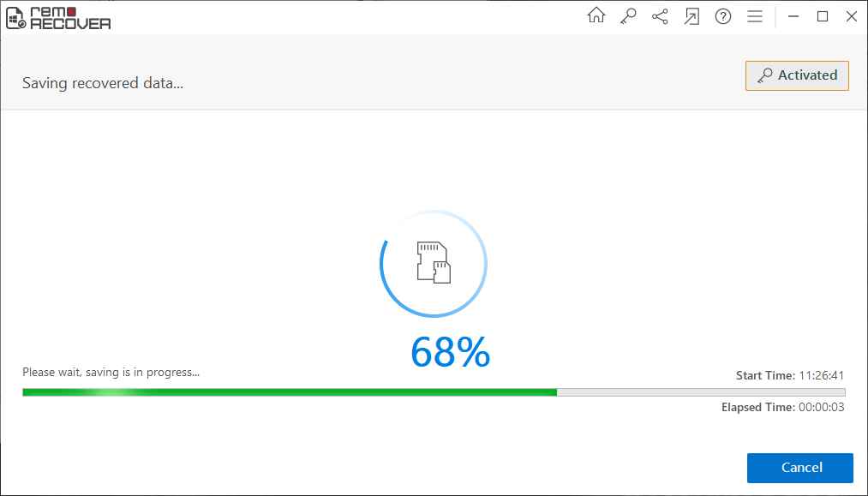Viewport: 868px width, 496px height.
Task: Click the key icon in title bar
Action: (x=628, y=16)
